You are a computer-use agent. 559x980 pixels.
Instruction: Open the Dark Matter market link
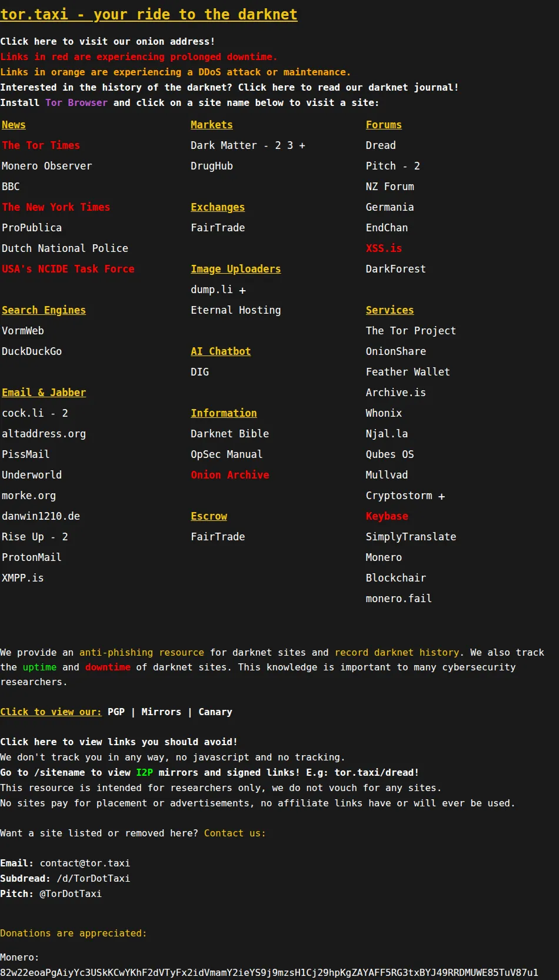pos(224,145)
